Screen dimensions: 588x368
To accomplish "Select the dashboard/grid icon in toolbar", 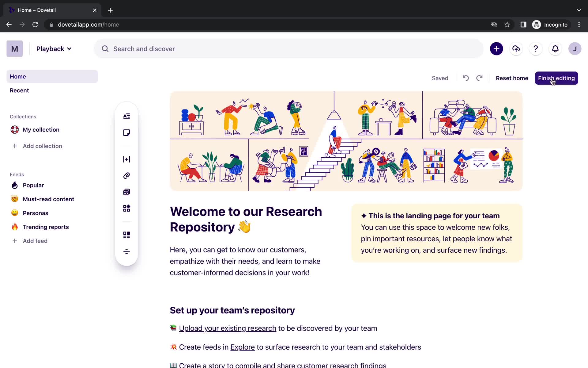I will point(126,208).
